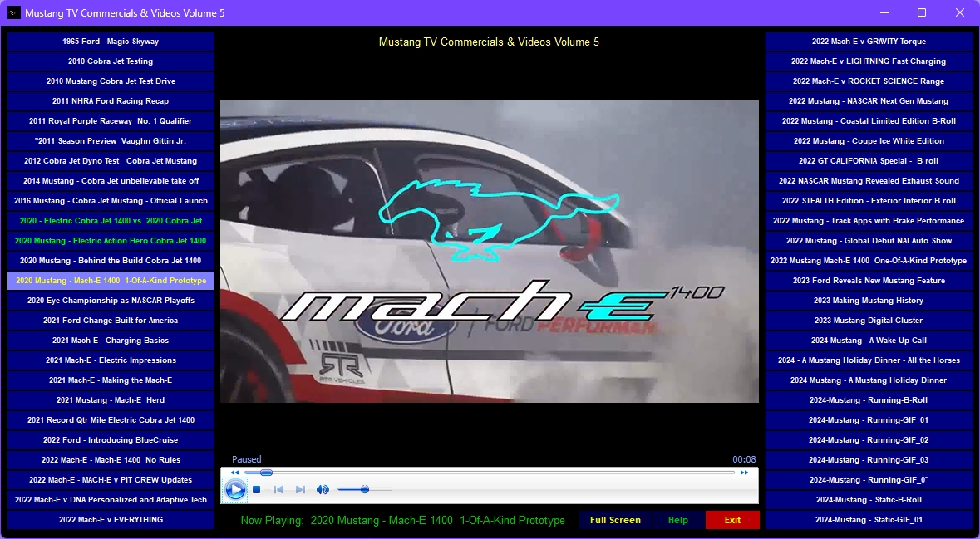Play 2024-Mustang Running-GIF_01
Screen dimensions: 980x539
pyautogui.click(x=869, y=420)
